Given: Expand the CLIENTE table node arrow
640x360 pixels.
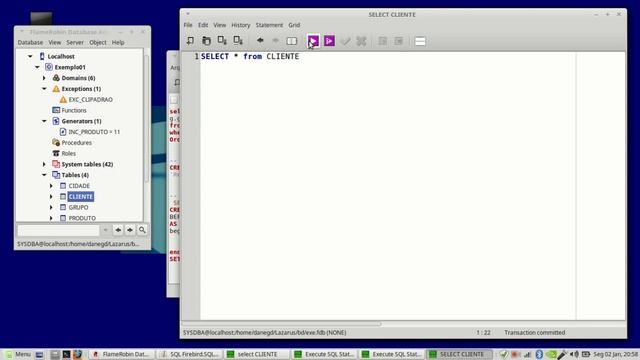Looking at the screenshot, I should [51, 197].
